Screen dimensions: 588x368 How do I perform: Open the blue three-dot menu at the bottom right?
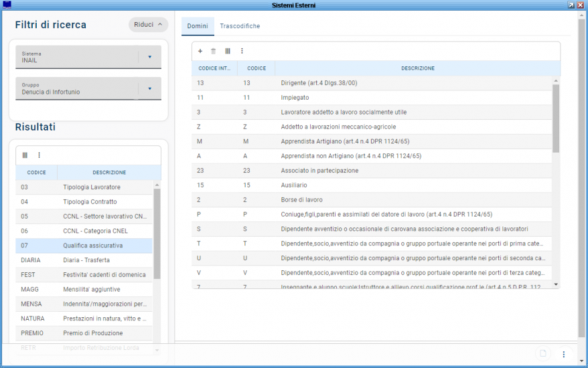pos(563,354)
